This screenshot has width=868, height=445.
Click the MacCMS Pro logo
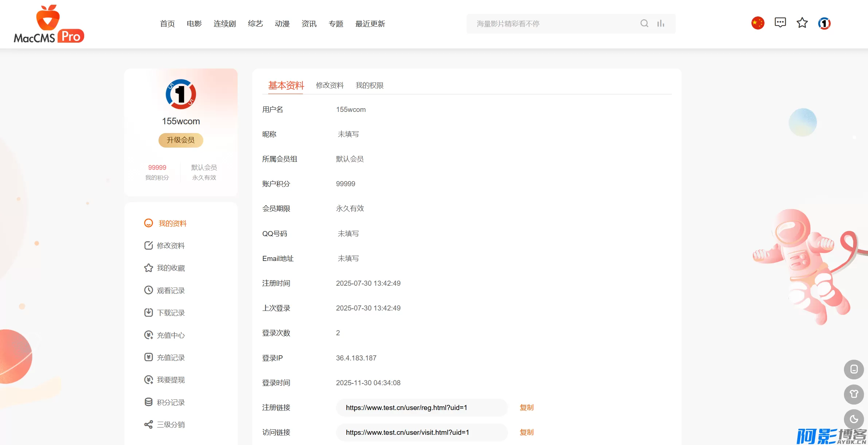coord(49,24)
